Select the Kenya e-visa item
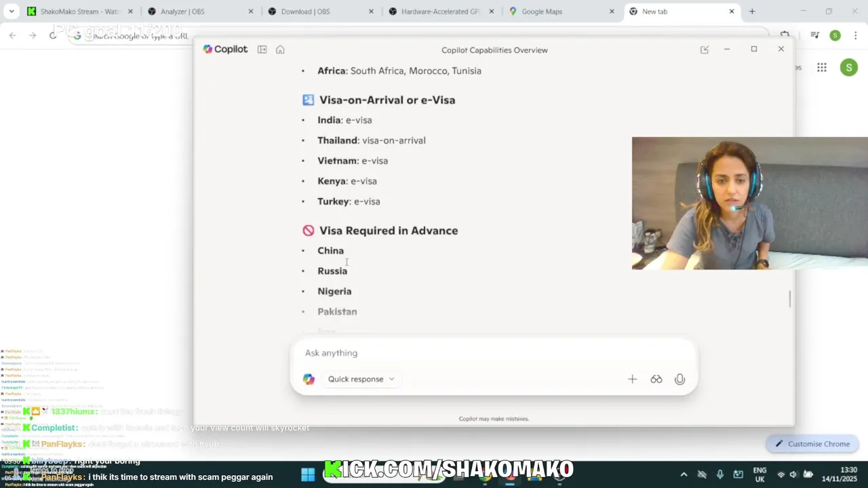This screenshot has width=868, height=488. coord(347,181)
